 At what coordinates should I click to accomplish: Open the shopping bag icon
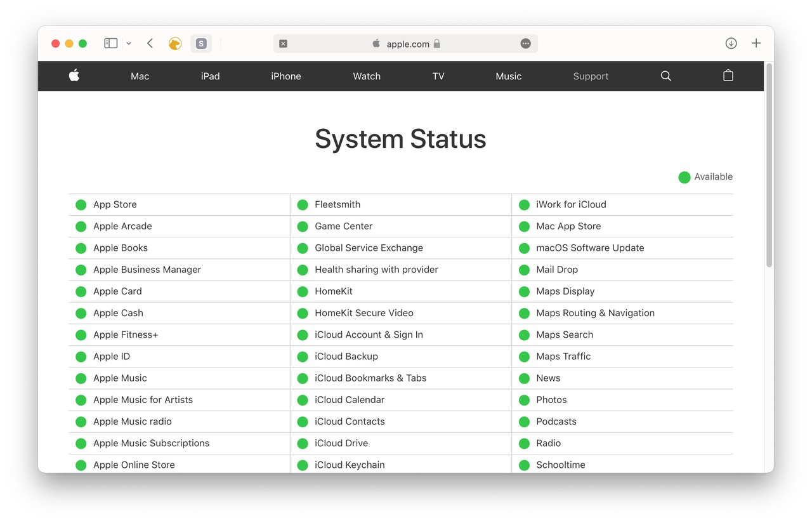[x=728, y=76]
